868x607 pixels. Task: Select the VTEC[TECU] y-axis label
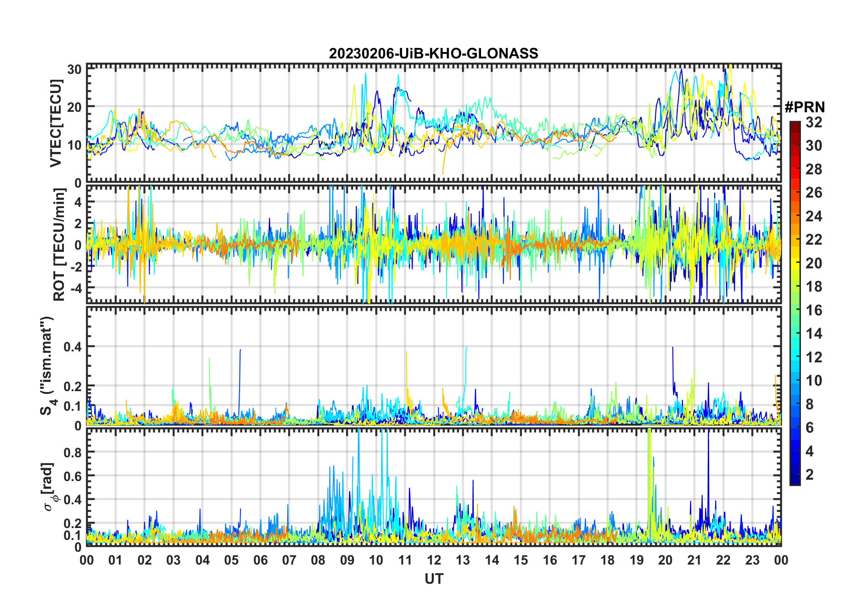pyautogui.click(x=56, y=123)
